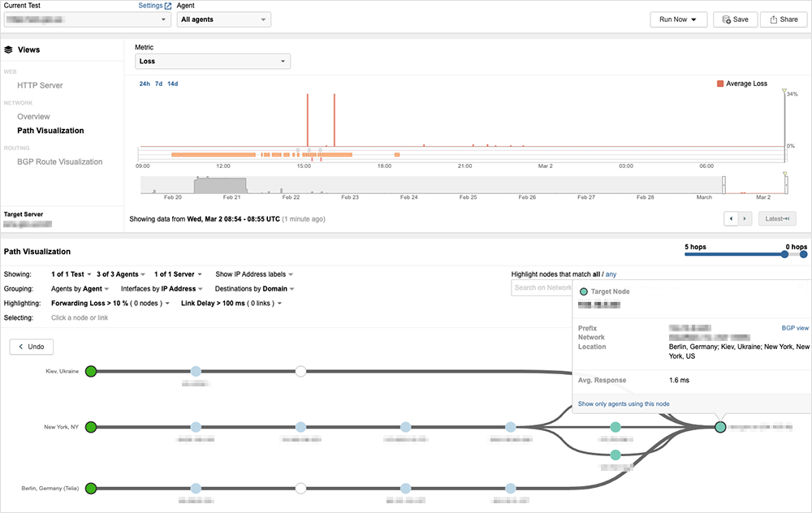Select the New York, NY agent node
Image resolution: width=812 pixels, height=513 pixels.
(91, 427)
